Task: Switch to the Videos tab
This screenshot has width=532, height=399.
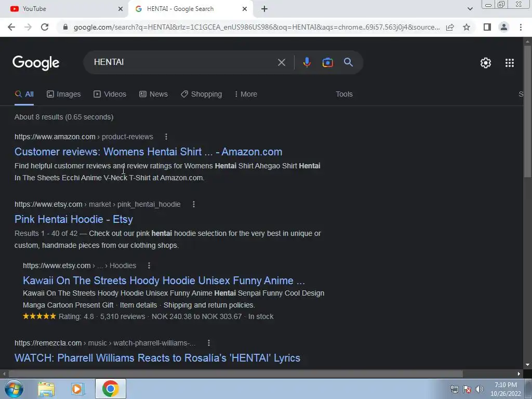Action: click(110, 94)
